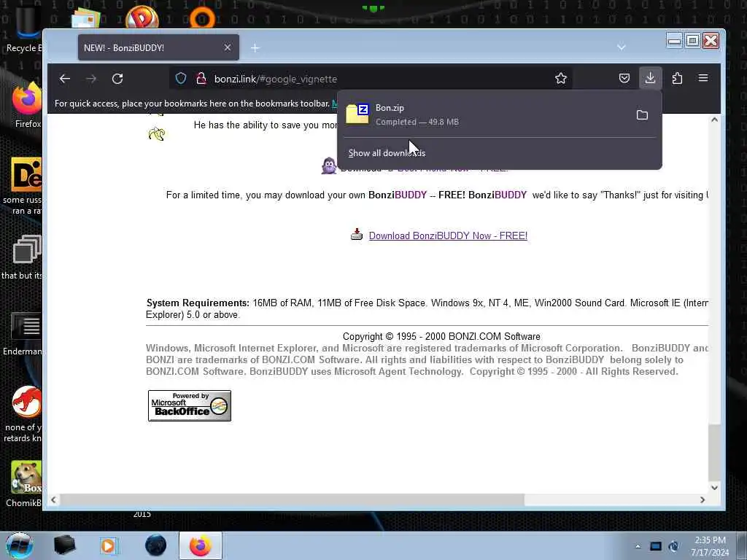Viewport: 747px width, 560px height.
Task: Click the purple Bonzi gorilla icon
Action: pyautogui.click(x=329, y=167)
